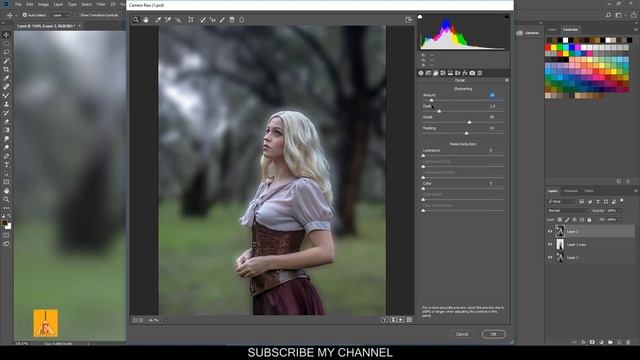
Task: Open the Detail panel flyout menu
Action: [x=507, y=80]
